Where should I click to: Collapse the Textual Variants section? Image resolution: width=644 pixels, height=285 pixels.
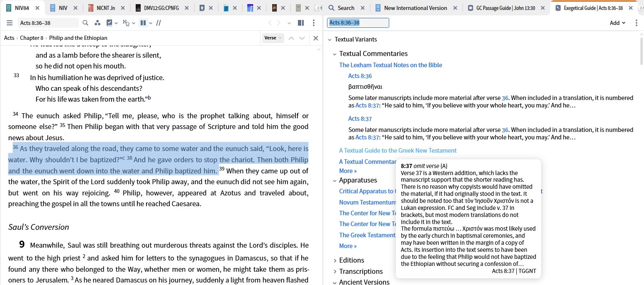[x=330, y=39]
